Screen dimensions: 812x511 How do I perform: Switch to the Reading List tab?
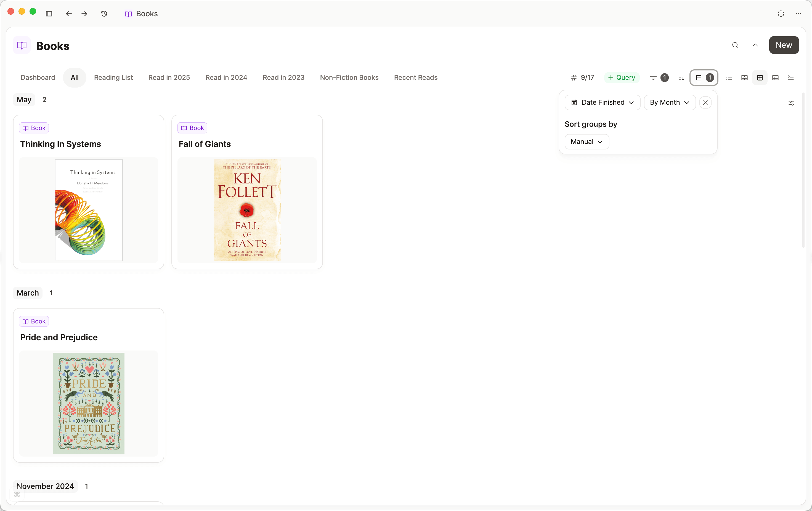pos(113,77)
